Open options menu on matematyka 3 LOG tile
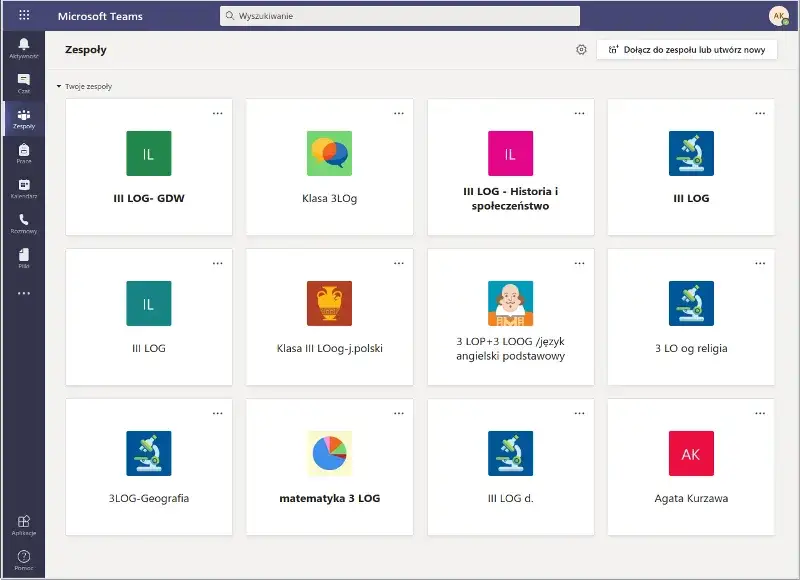The width and height of the screenshot is (800, 580). (x=400, y=412)
